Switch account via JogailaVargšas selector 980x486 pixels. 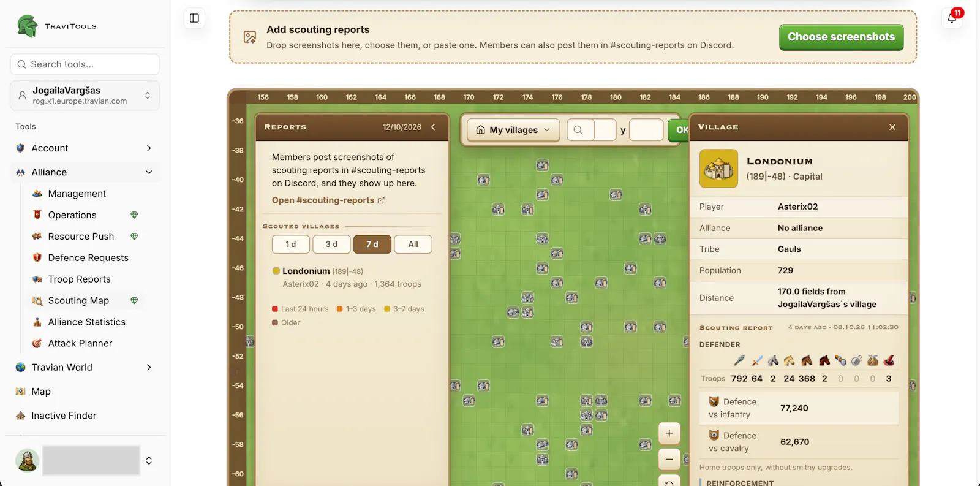tap(85, 96)
